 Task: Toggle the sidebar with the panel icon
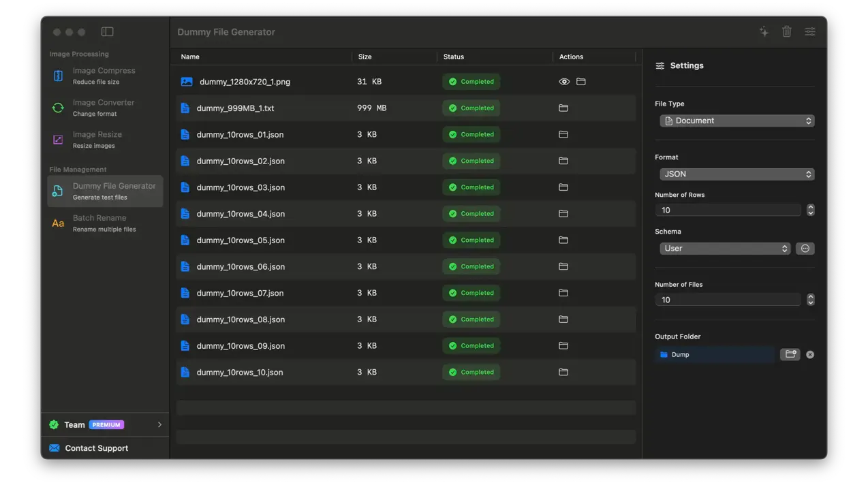[107, 32]
